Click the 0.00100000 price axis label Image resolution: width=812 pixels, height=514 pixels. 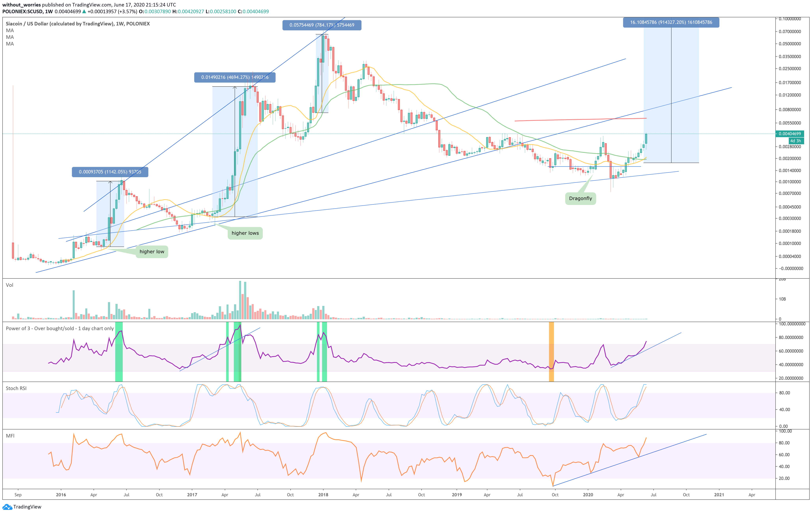pyautogui.click(x=790, y=182)
